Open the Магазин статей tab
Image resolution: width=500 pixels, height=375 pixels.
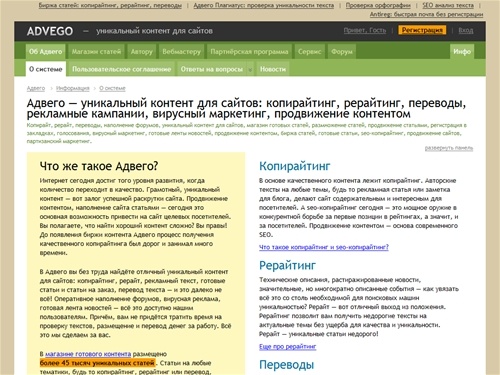click(96, 51)
